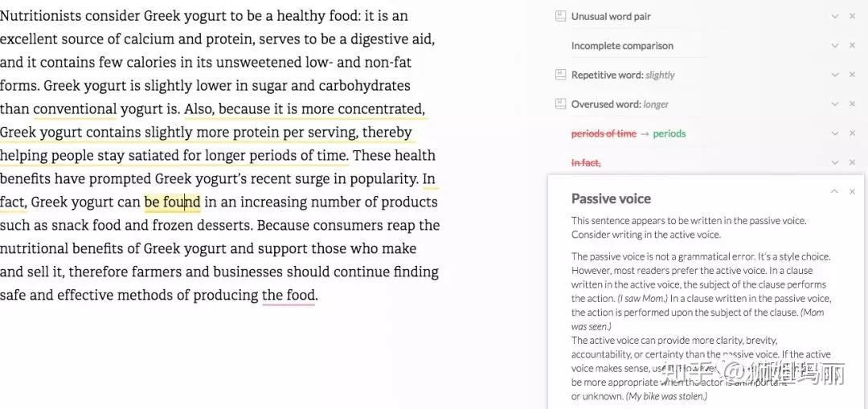Click the Repetitive word book icon

(560, 75)
